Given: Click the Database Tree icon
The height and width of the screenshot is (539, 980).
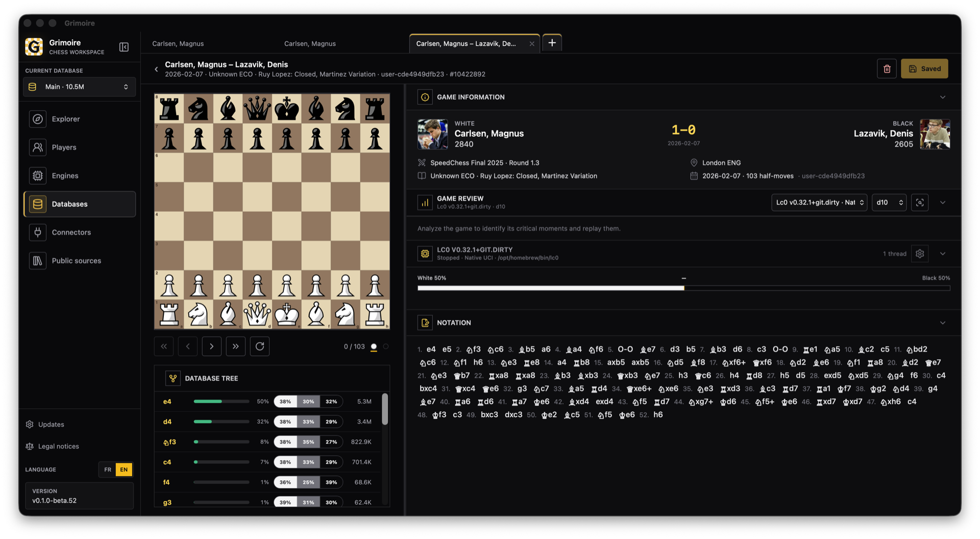Looking at the screenshot, I should click(x=173, y=379).
